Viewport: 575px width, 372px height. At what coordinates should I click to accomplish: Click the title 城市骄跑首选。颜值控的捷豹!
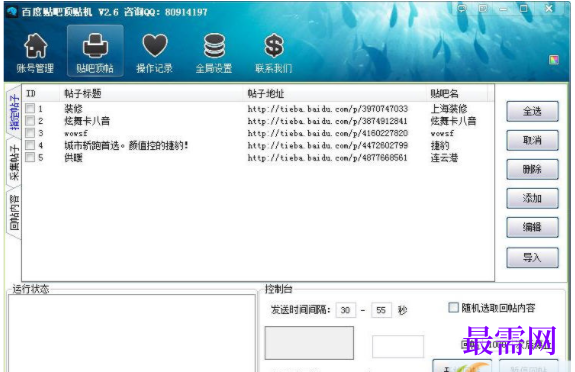[x=127, y=145]
